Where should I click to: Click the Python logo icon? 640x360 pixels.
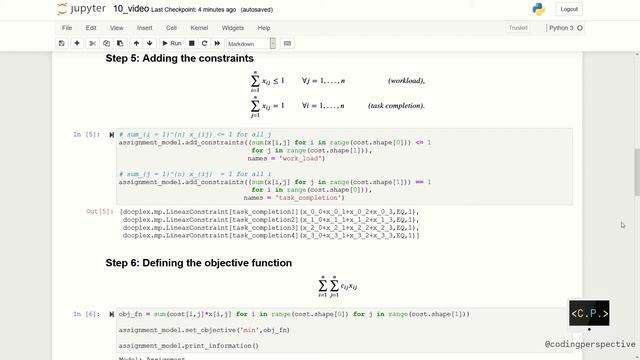point(539,9)
